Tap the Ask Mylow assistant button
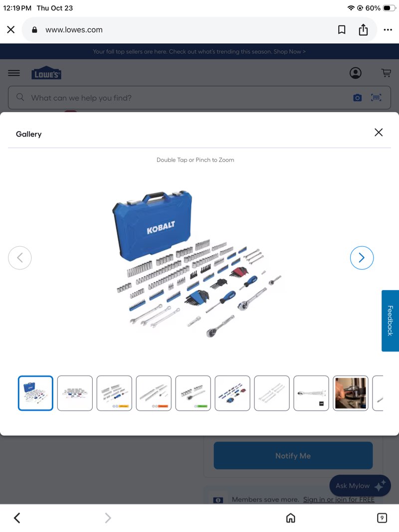 click(360, 486)
